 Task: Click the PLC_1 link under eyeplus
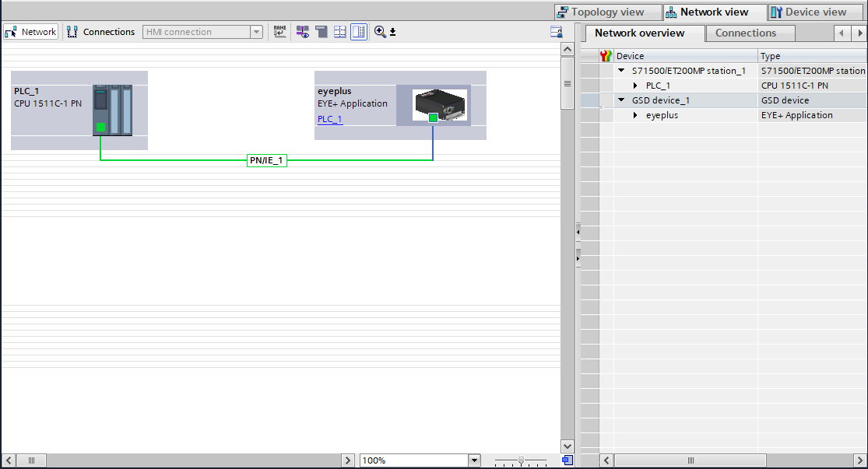[x=329, y=119]
